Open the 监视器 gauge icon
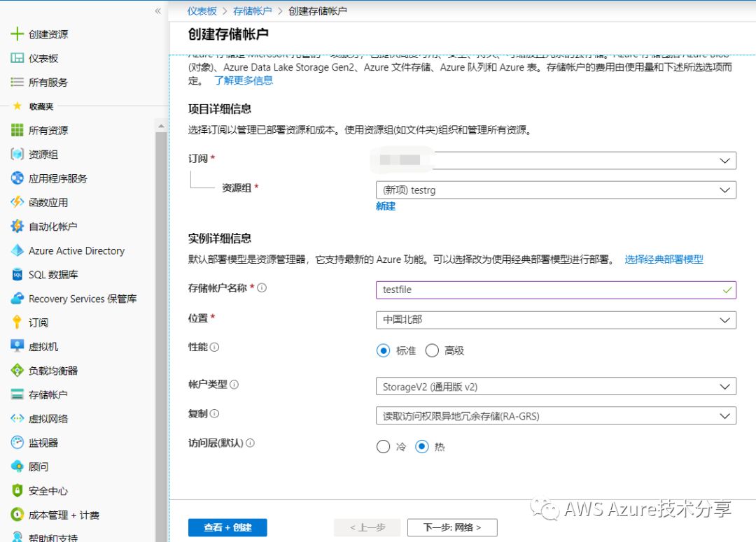The width and height of the screenshot is (756, 542). point(17,442)
